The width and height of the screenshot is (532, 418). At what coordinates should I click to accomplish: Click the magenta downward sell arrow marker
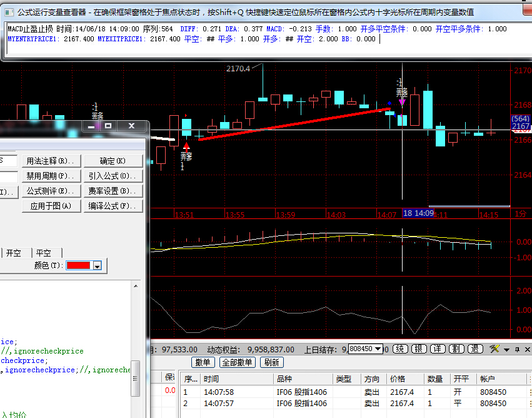[x=402, y=102]
